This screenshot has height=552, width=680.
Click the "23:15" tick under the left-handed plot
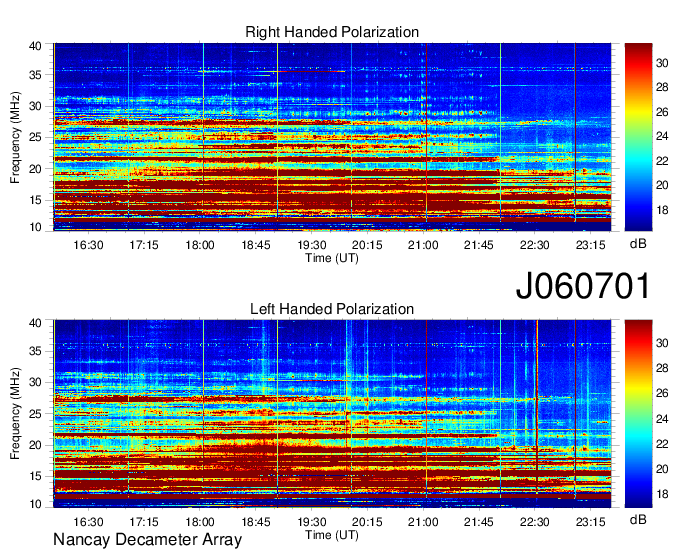pyautogui.click(x=591, y=522)
